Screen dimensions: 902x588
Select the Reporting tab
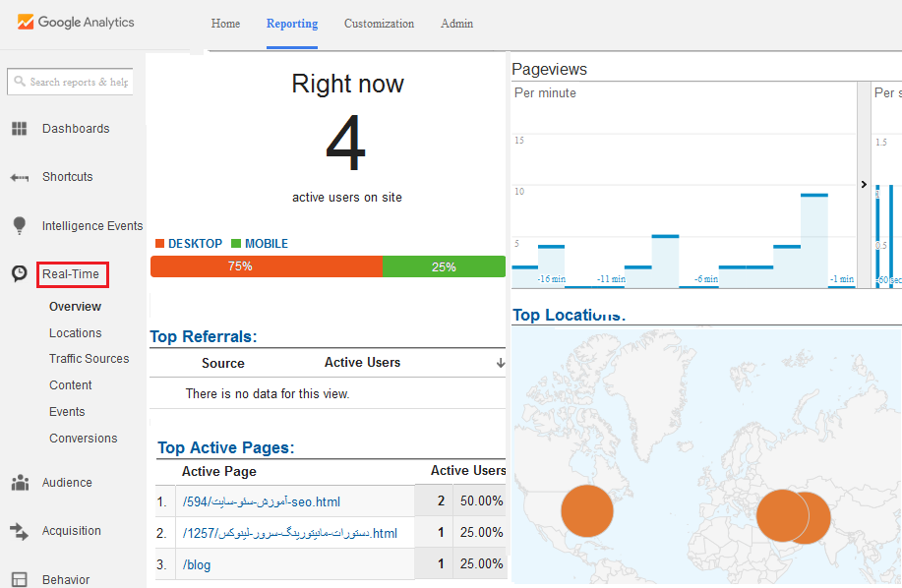(x=292, y=24)
